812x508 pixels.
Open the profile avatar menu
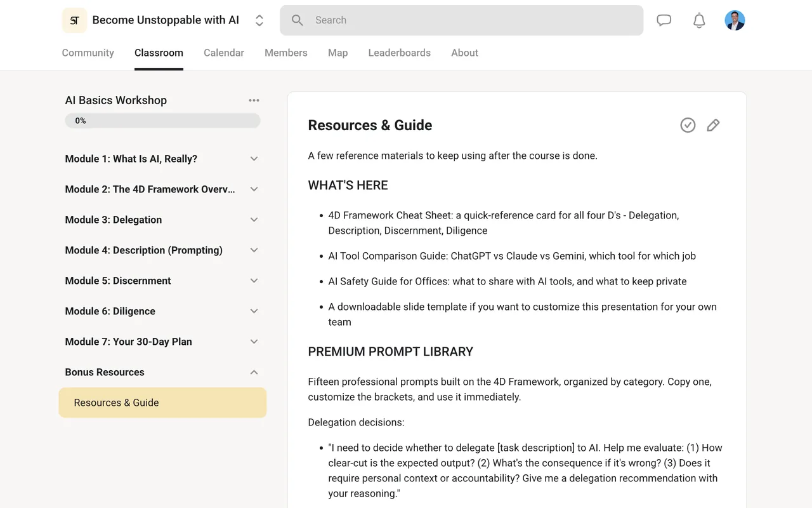(x=735, y=20)
